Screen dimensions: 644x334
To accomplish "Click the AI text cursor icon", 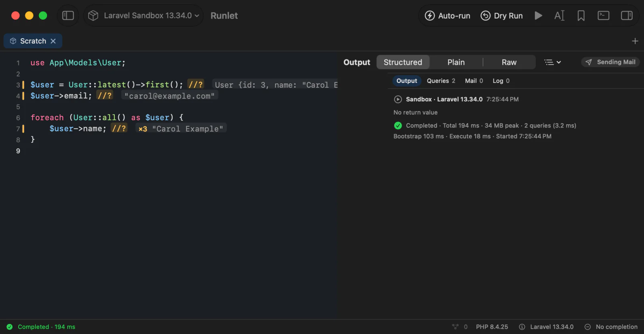I will coord(559,16).
